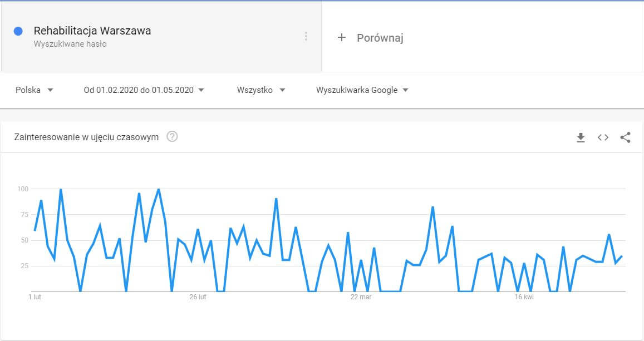Click the help question mark icon
644x341 pixels.
(172, 137)
